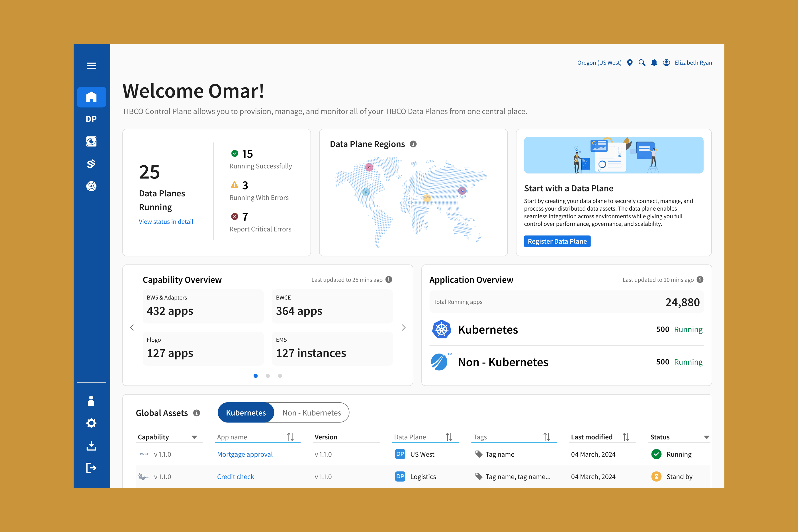Open the Capability column filter dropdown
Image resolution: width=798 pixels, height=532 pixels.
pyautogui.click(x=194, y=437)
